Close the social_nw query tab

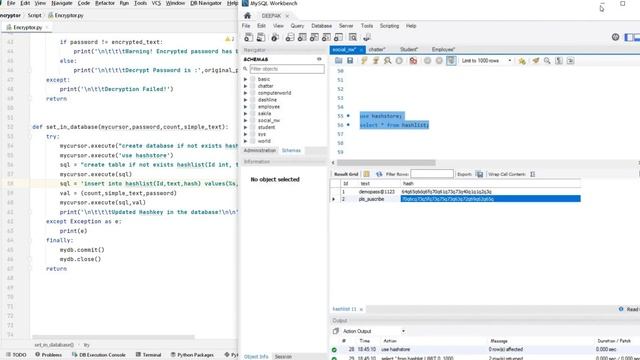(361, 50)
